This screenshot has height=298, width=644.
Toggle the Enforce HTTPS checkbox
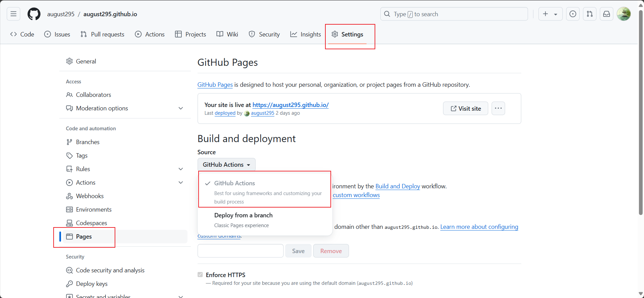point(200,275)
